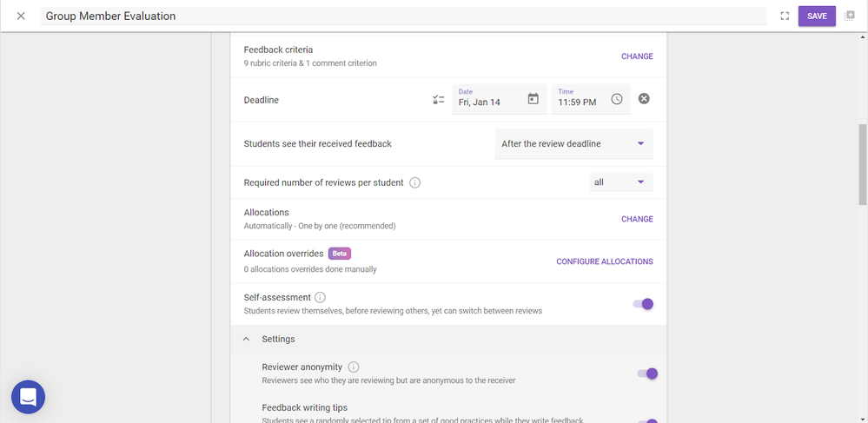Click the icon right of the Save button
Screen dimensions: 868x423
click(850, 16)
